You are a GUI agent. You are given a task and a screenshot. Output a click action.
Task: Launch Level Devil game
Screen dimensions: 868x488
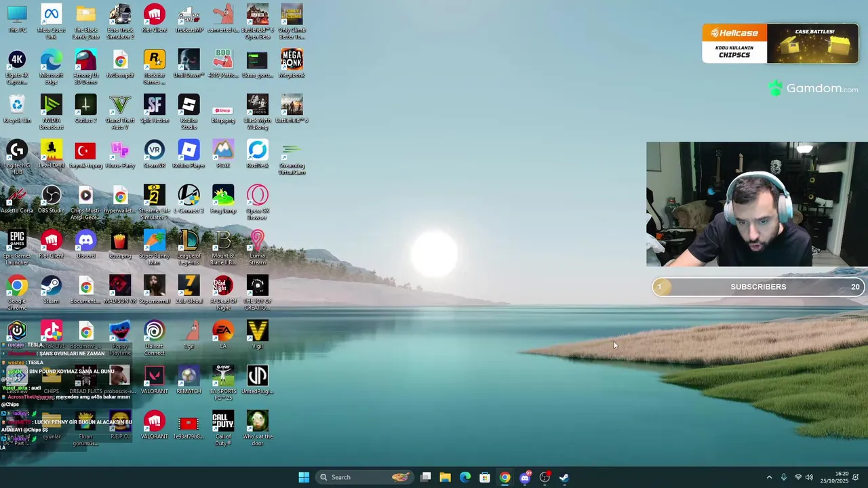[x=52, y=155]
